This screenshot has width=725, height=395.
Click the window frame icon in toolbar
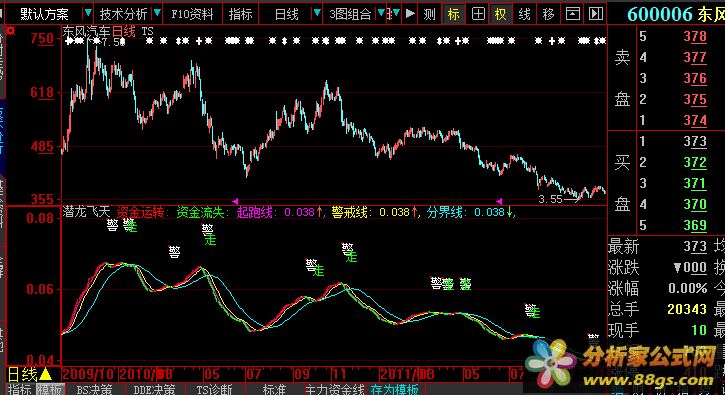point(572,14)
